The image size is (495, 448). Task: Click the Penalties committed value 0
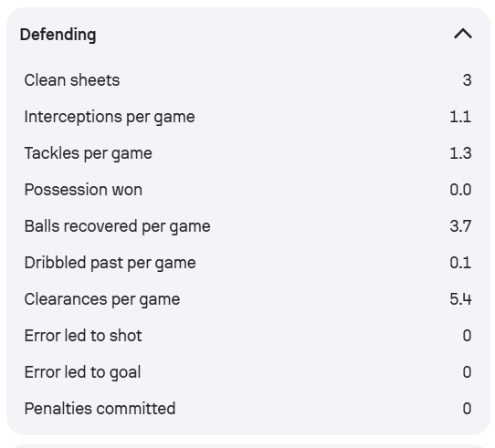tap(468, 409)
